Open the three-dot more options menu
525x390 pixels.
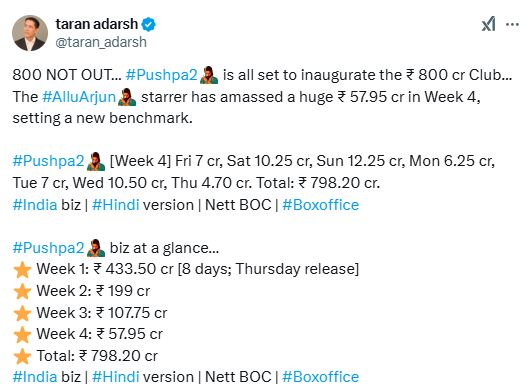512,24
